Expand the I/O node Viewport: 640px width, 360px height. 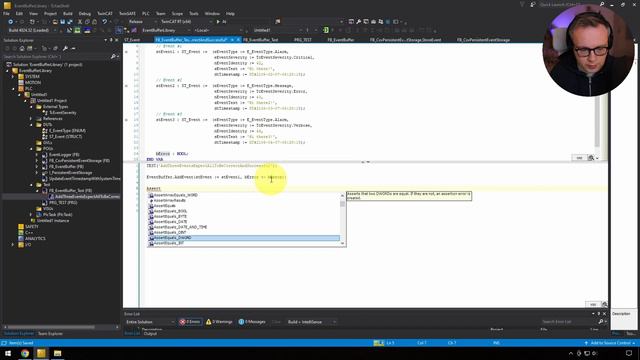[x=13, y=244]
